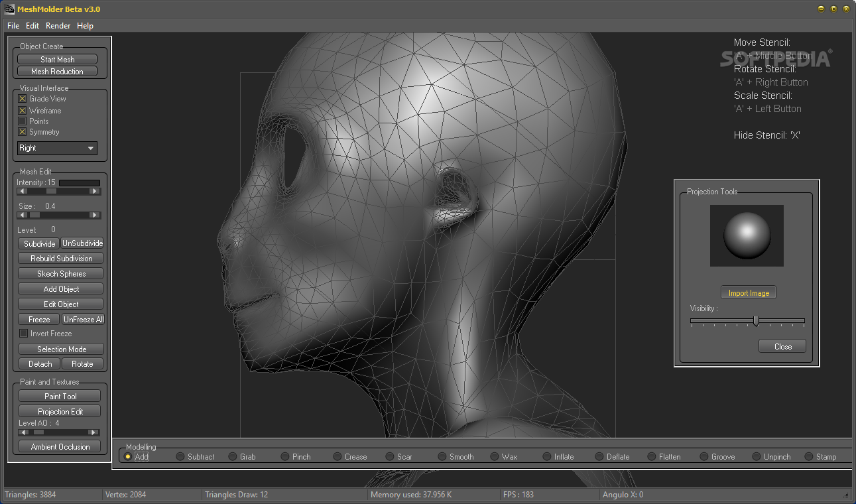Screen dimensions: 856x504
Task: Click the Detach button
Action: pyautogui.click(x=40, y=364)
